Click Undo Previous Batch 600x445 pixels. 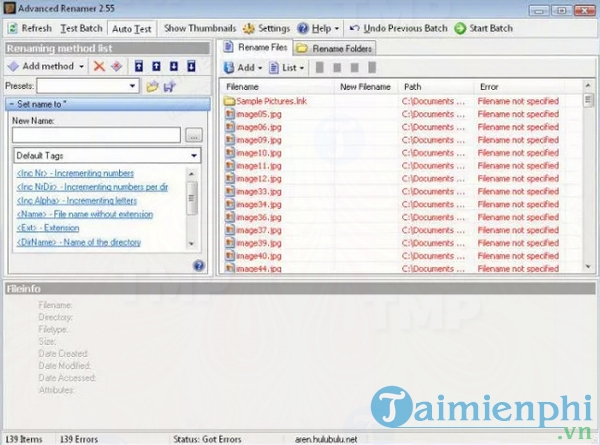(398, 28)
